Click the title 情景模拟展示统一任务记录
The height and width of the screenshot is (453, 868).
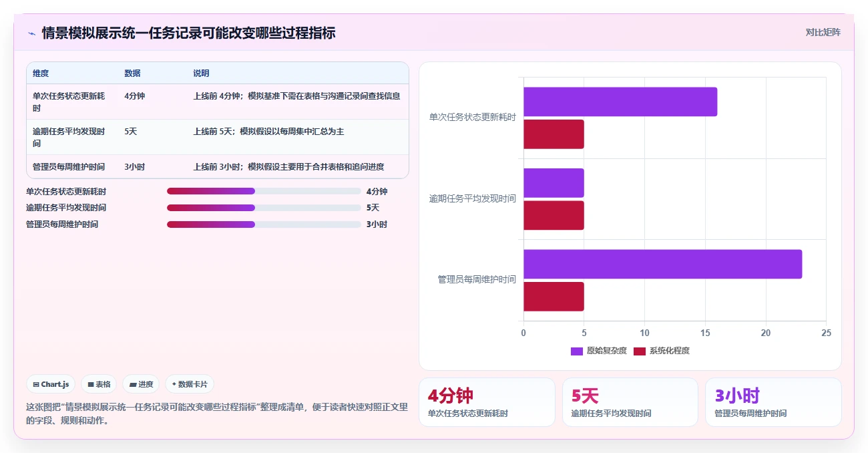pos(188,33)
